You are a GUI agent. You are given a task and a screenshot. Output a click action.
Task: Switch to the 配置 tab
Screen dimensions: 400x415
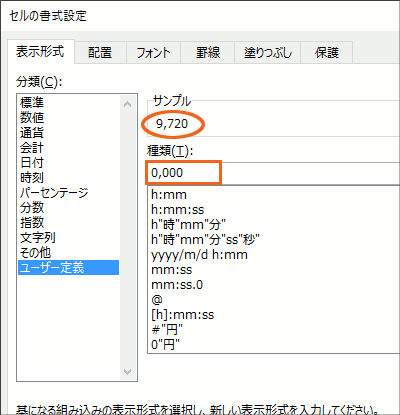click(x=100, y=52)
